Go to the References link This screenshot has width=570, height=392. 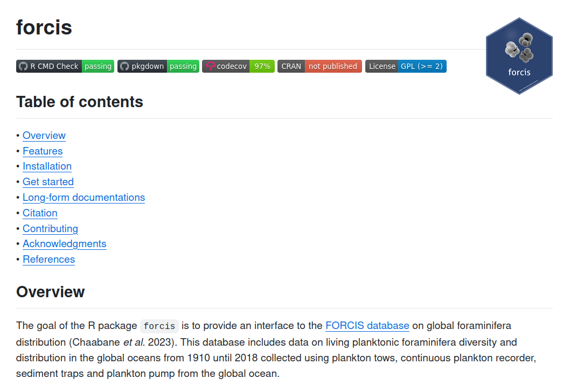(48, 260)
